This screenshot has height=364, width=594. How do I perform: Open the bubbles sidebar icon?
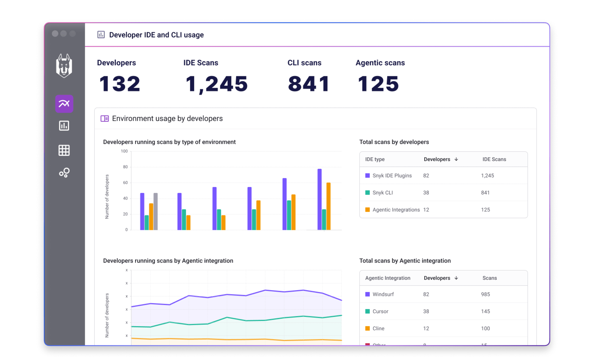(64, 173)
